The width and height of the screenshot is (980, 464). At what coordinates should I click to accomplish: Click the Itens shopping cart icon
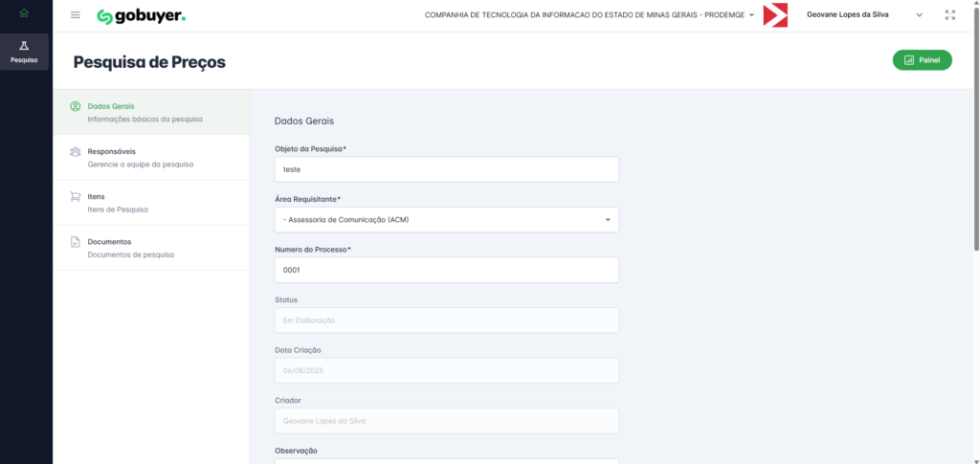76,197
